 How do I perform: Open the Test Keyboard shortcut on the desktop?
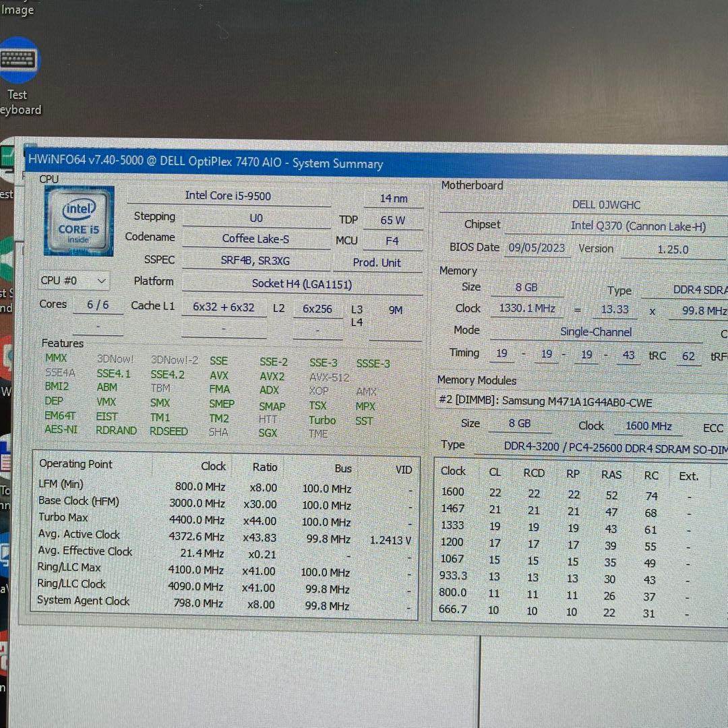[18, 60]
